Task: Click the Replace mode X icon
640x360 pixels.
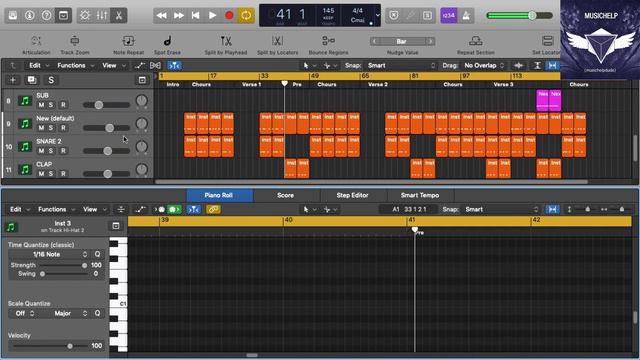Action: pos(393,16)
